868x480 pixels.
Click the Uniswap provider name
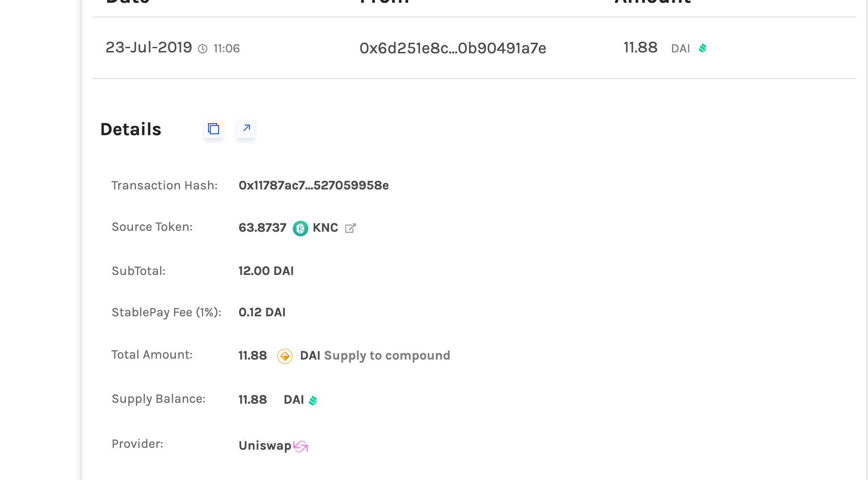tap(265, 446)
